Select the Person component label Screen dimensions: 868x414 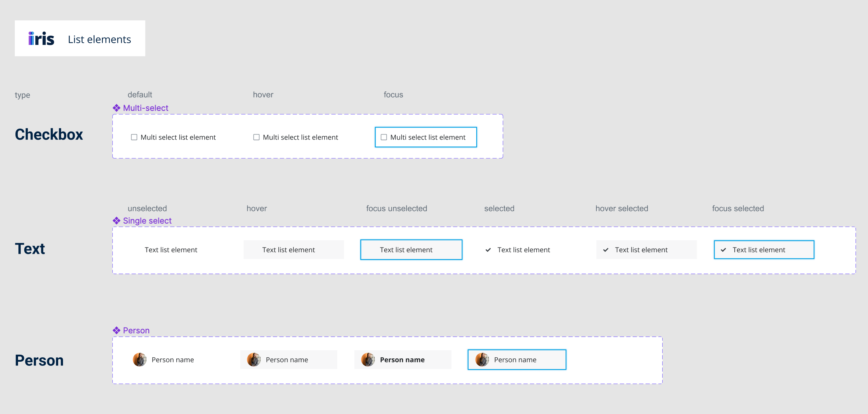click(x=136, y=330)
